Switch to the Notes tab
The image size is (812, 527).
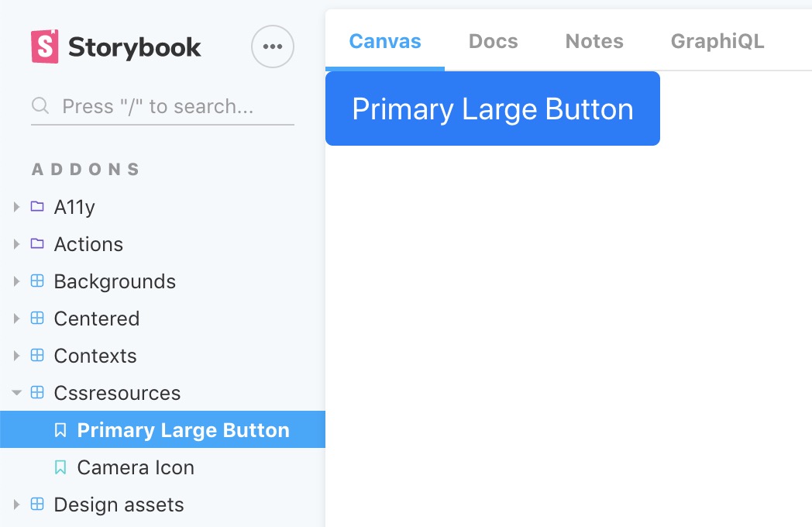tap(594, 41)
